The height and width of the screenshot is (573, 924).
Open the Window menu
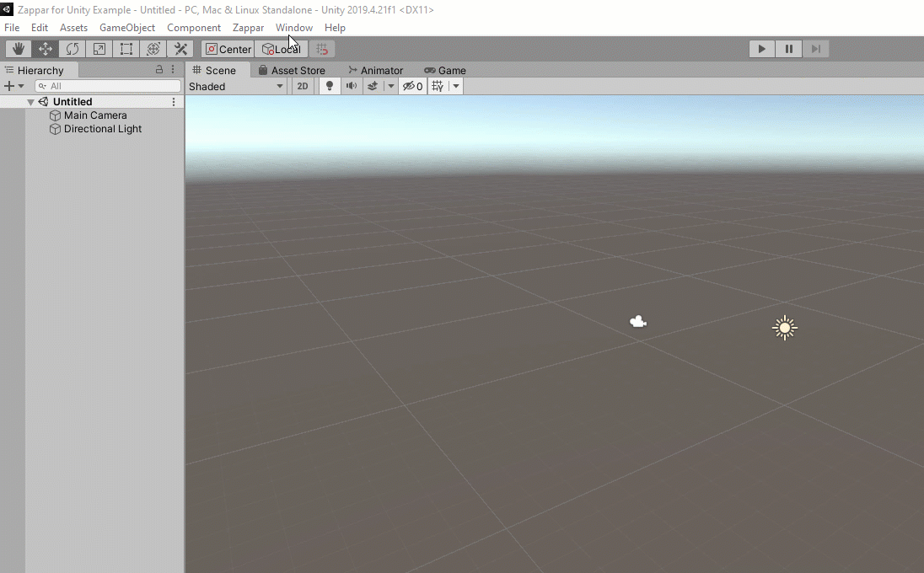294,28
